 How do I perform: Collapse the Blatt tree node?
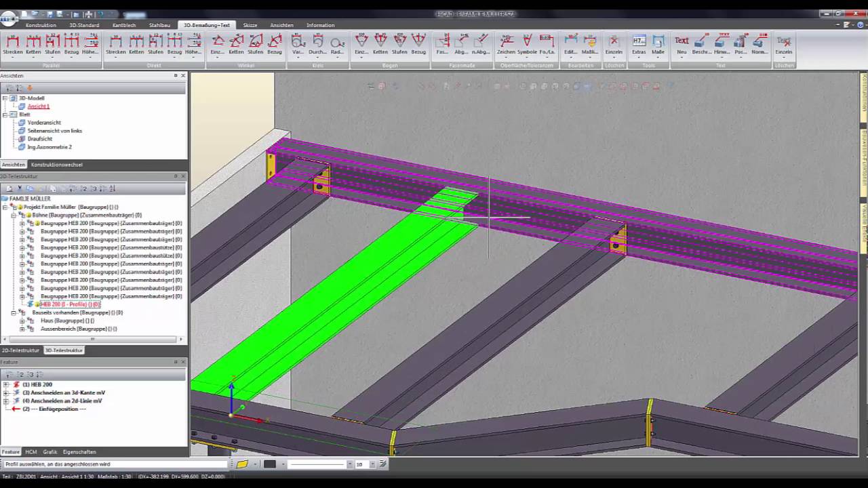click(x=5, y=115)
